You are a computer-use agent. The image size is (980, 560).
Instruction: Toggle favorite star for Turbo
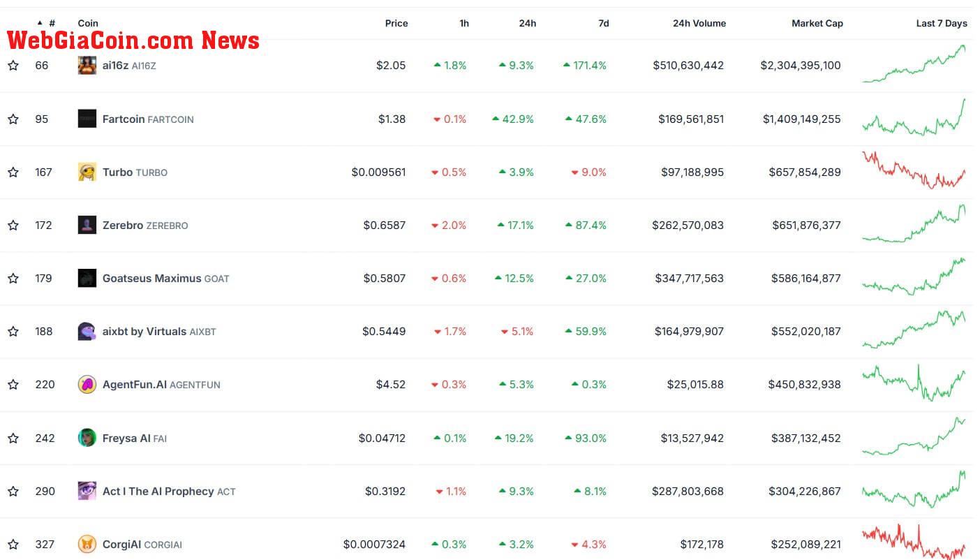[13, 172]
